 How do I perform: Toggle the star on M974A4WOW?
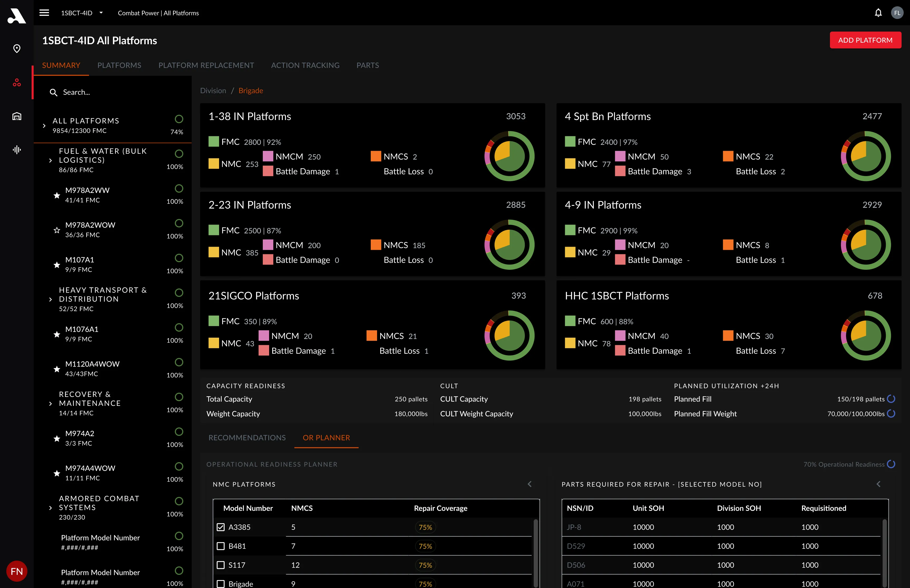click(x=57, y=474)
